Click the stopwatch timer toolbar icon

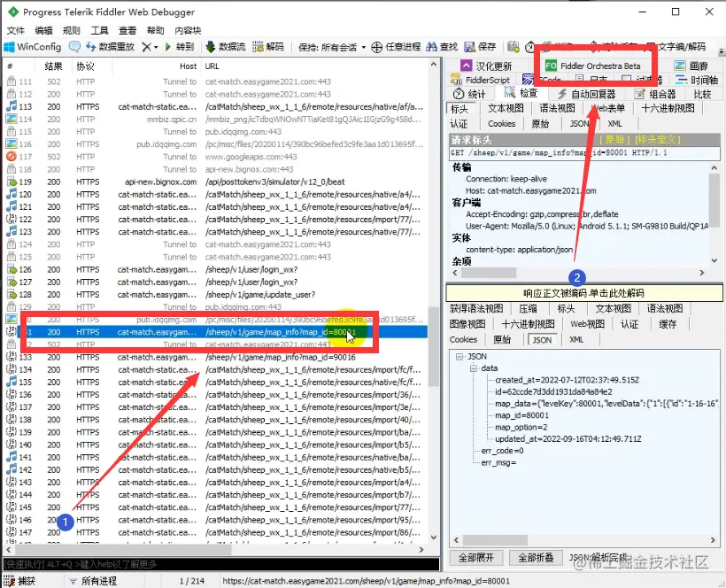pyautogui.click(x=529, y=47)
